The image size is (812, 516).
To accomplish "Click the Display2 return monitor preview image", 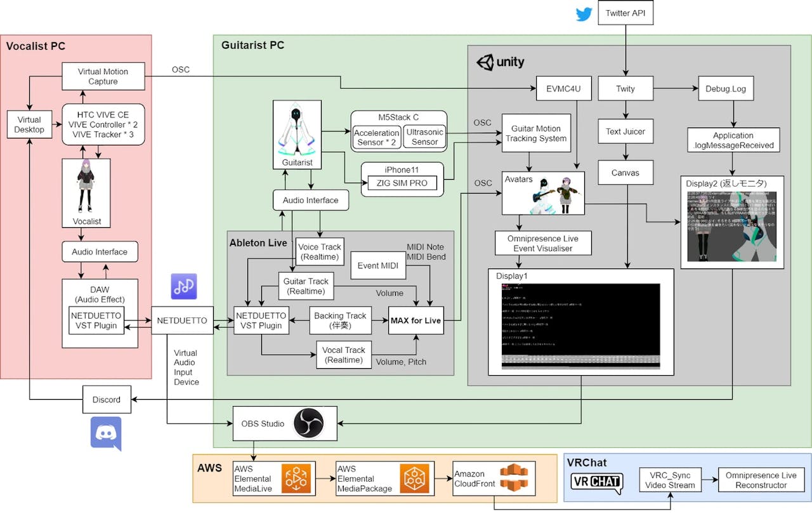I will tap(733, 226).
